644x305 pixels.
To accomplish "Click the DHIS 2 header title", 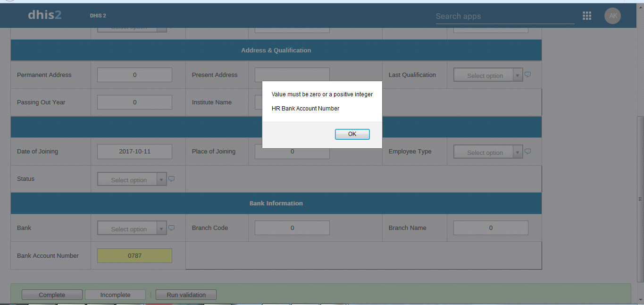I will pos(98,16).
